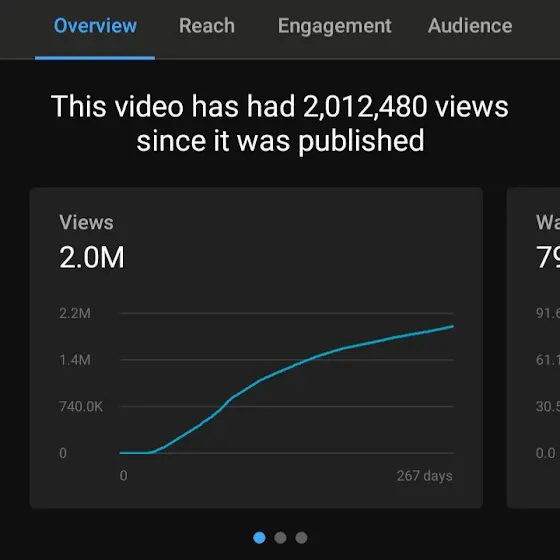560x560 pixels.
Task: Click the flat start of the views line
Action: (134, 453)
